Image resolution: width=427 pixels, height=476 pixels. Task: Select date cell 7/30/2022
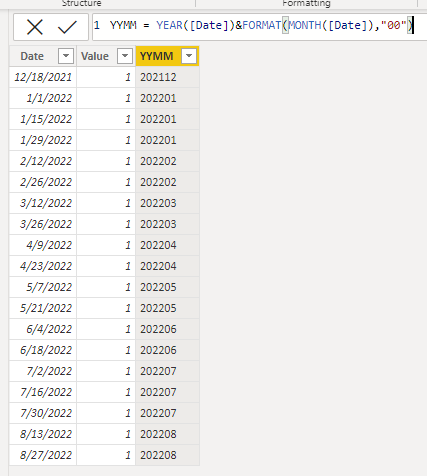click(x=43, y=413)
